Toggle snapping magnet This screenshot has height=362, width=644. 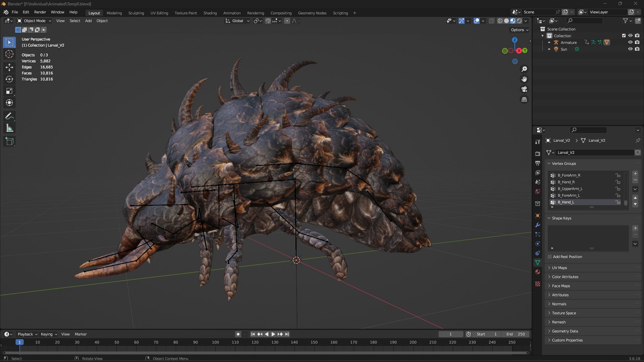point(268,21)
